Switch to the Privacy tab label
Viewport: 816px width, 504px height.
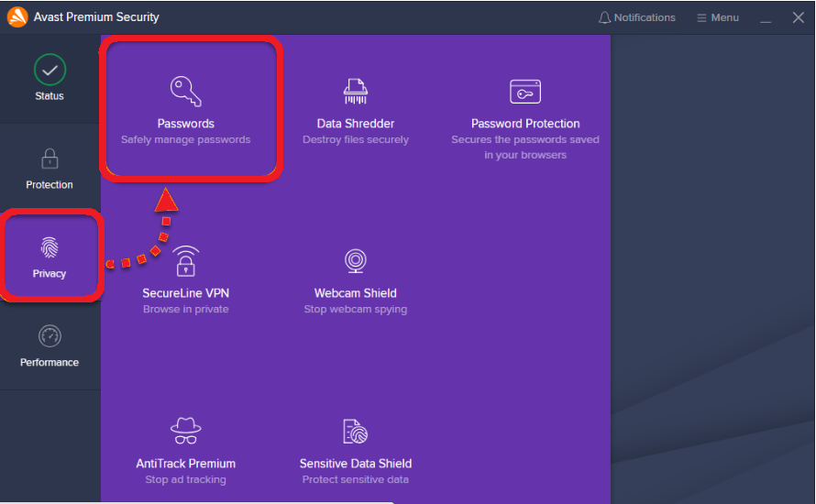[50, 274]
